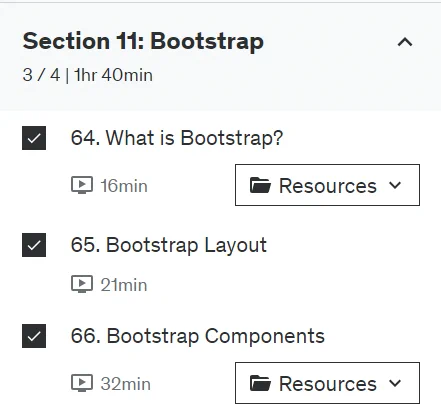Screen dimensions: 441x410
Task: Open lecture 66. Bootstrap Components
Action: coord(198,336)
